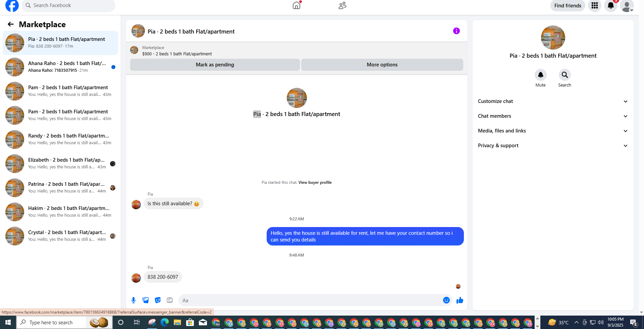Click Pia's avatar beside phone number message
This screenshot has height=329, width=644.
click(136, 278)
